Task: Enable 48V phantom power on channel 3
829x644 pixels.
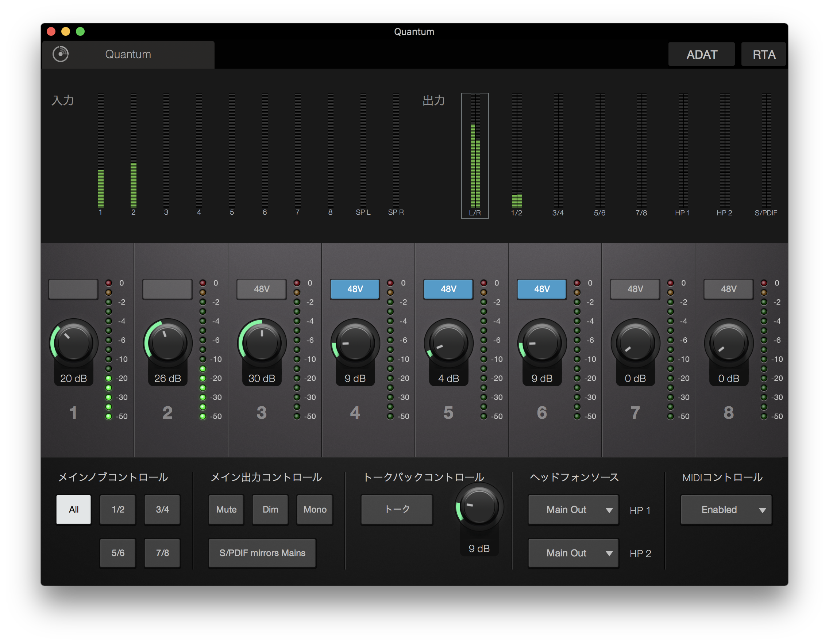Action: pyautogui.click(x=262, y=289)
